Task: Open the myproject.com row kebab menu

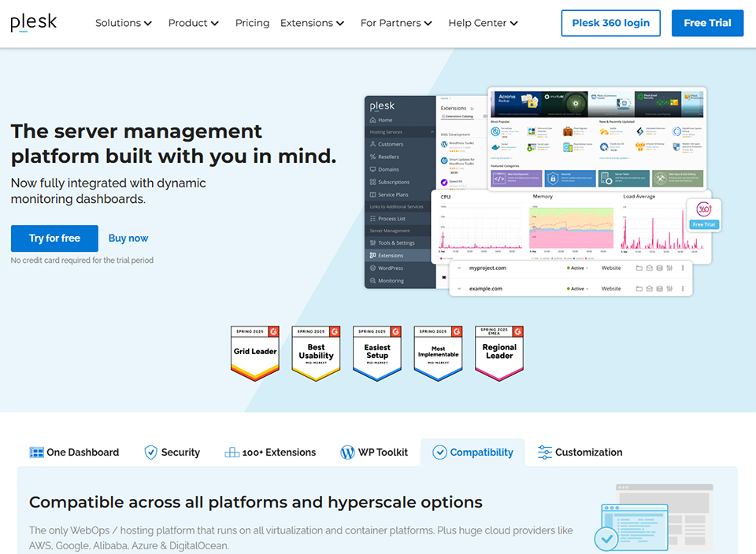Action: (682, 268)
